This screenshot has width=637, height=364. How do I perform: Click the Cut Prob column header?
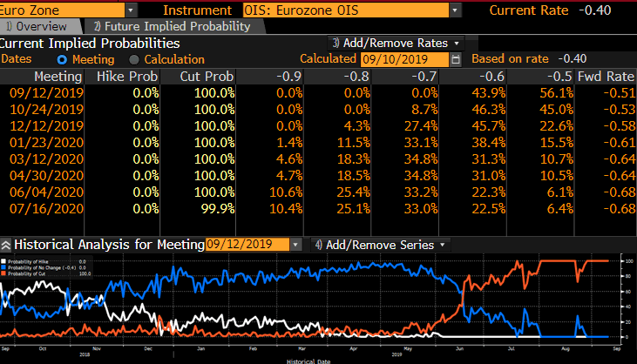click(207, 77)
